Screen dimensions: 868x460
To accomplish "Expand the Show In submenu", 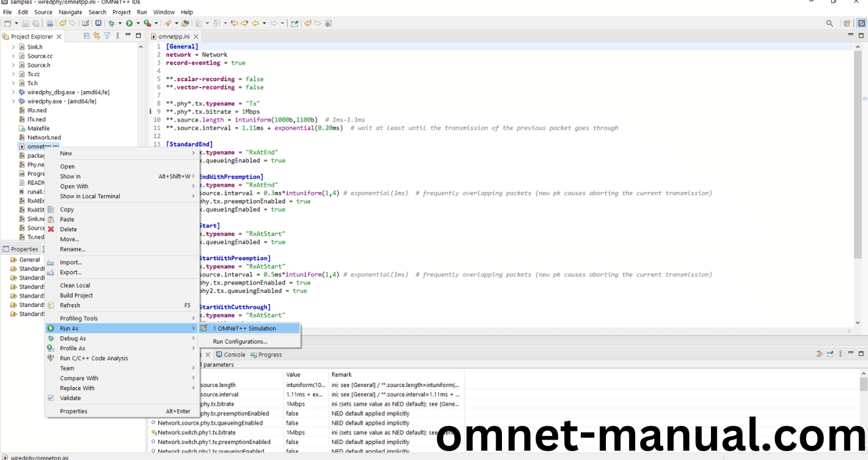I will coord(70,176).
